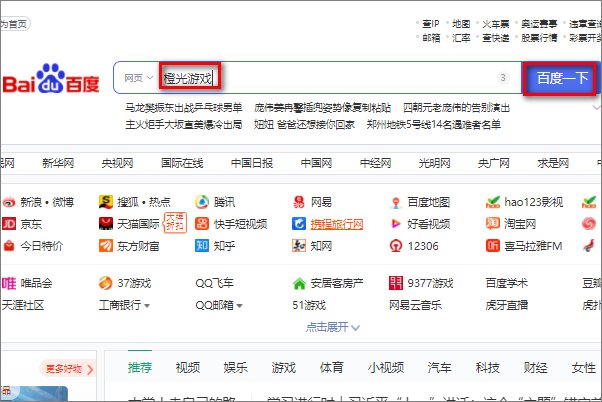Open the 网页 search type dropdown
The width and height of the screenshot is (602, 402).
[138, 78]
